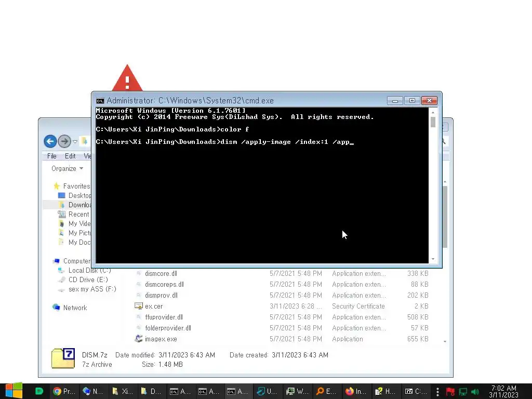Open CD Drive (E:) in navigation pane
Screen dimensions: 532x399
pos(83,280)
